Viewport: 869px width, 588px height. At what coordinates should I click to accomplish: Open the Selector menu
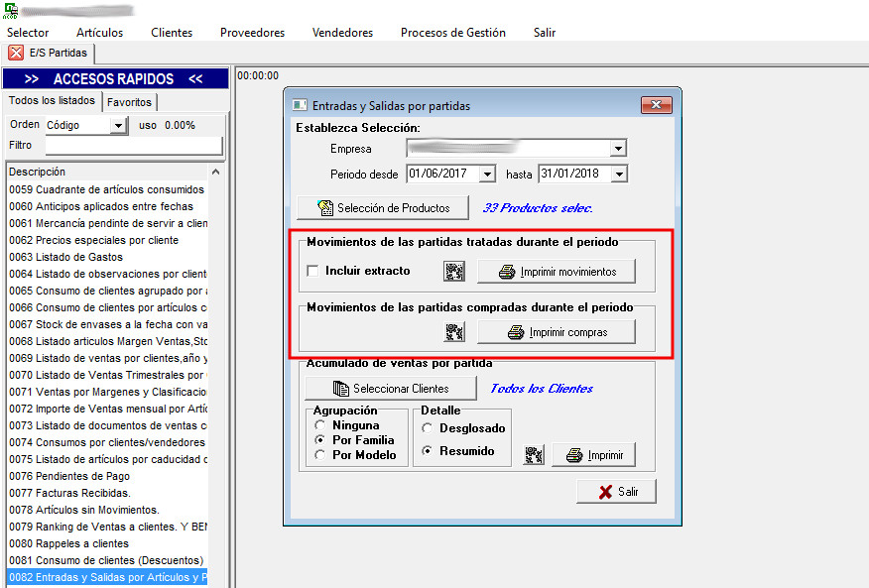(x=28, y=33)
